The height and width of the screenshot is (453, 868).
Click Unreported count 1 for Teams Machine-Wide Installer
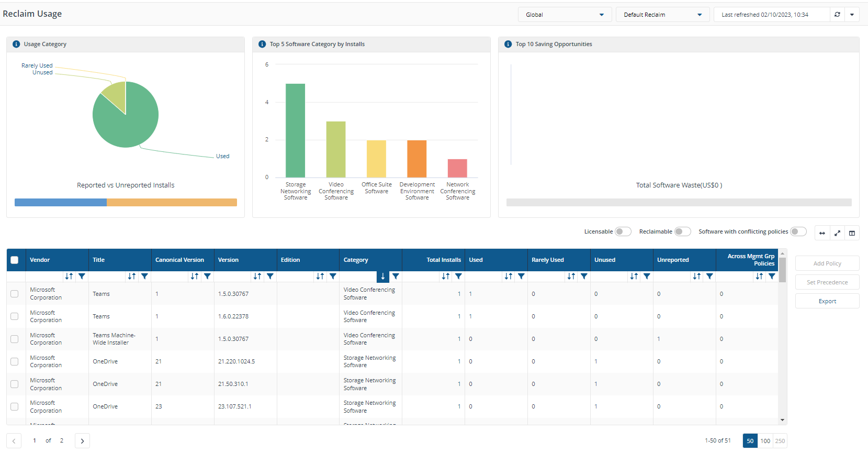(x=659, y=339)
